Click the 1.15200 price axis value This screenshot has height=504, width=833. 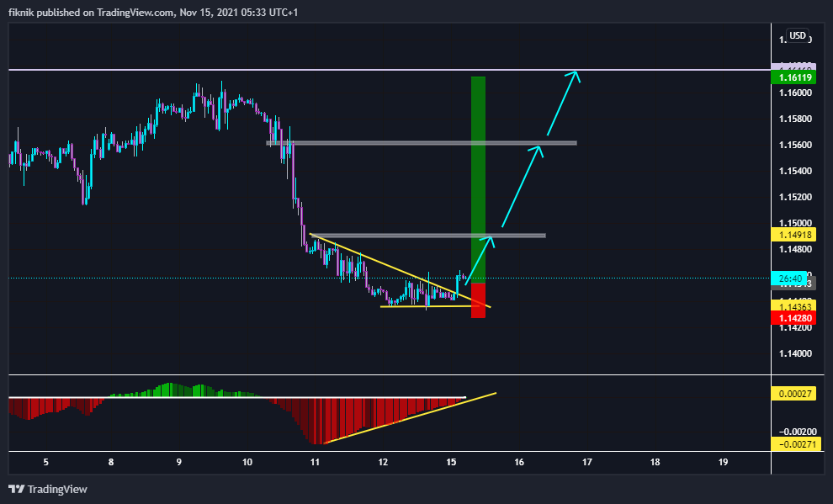(795, 197)
